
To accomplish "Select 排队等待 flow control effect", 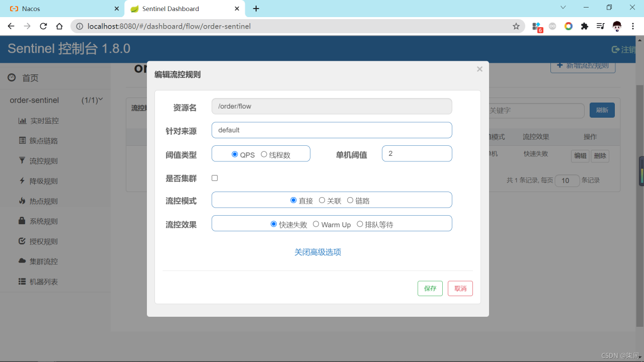I will pyautogui.click(x=360, y=224).
